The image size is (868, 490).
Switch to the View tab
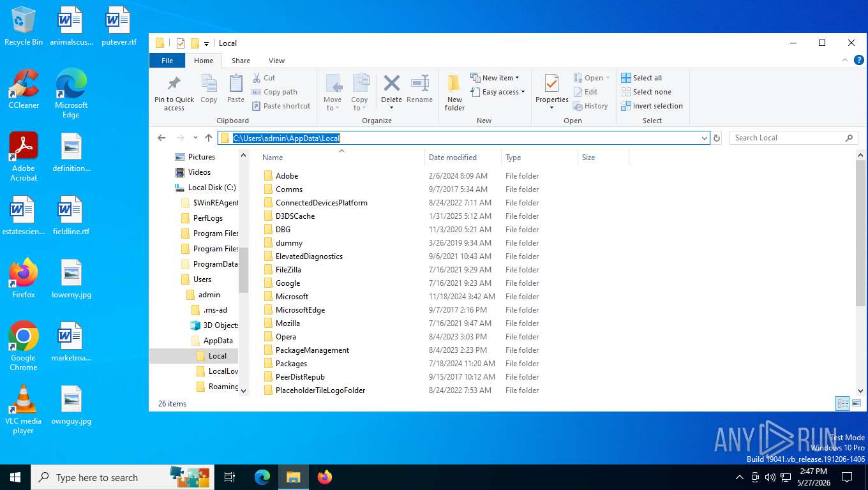click(276, 61)
